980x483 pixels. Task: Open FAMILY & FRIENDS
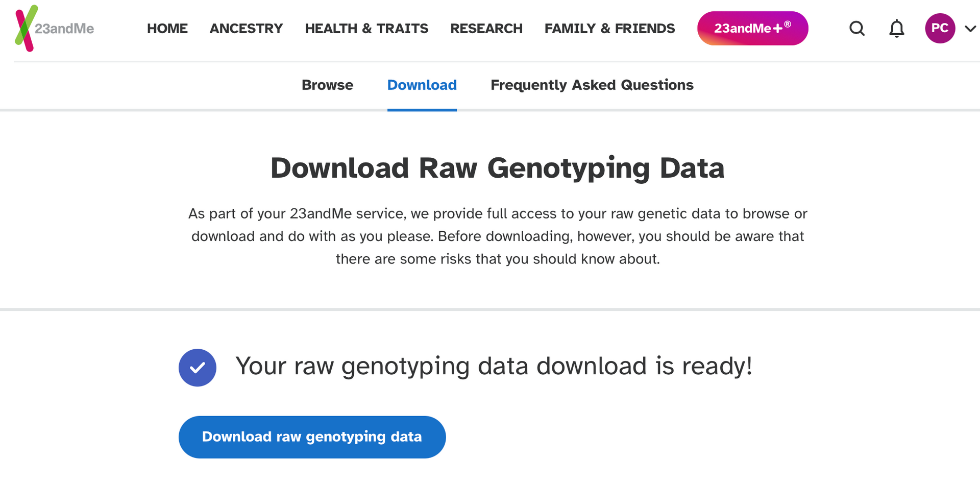click(609, 29)
